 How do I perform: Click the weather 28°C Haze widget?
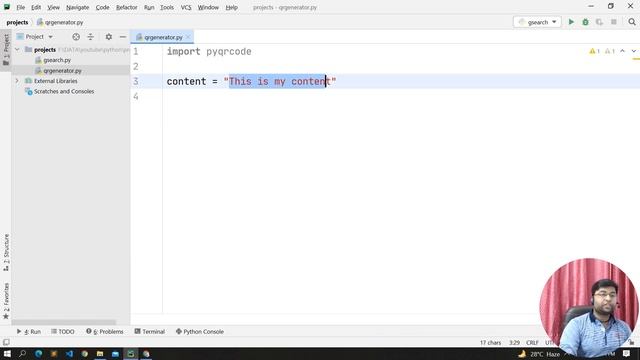click(x=540, y=354)
